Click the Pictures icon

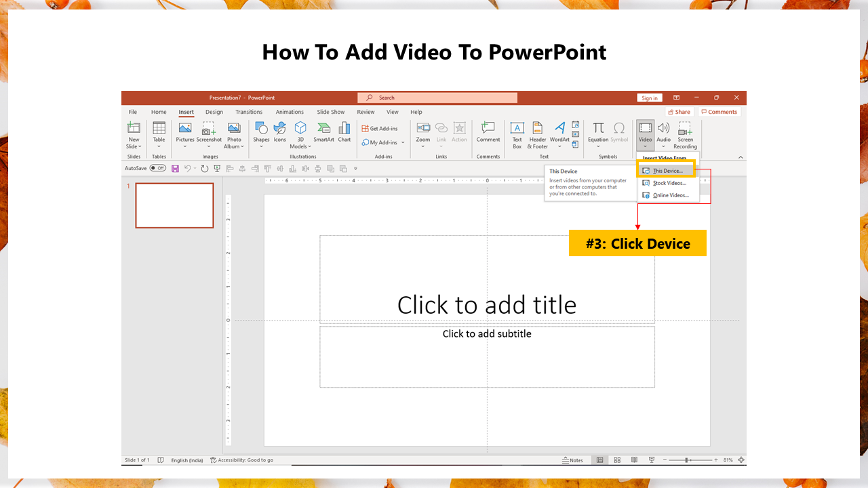tap(185, 127)
